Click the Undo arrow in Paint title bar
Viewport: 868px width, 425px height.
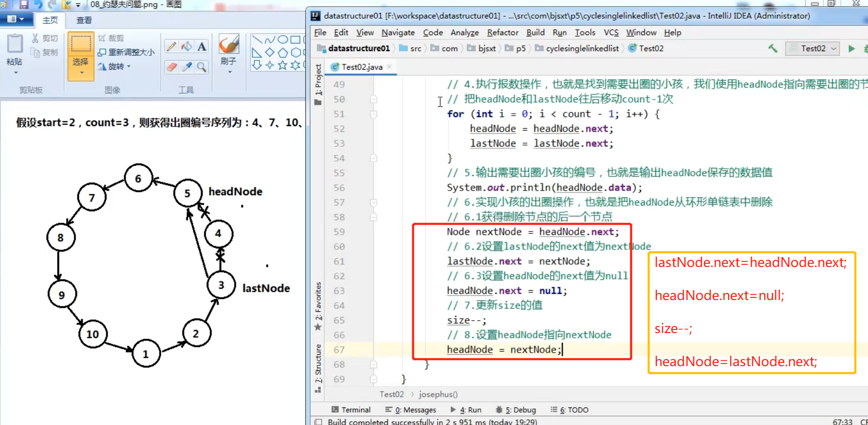(38, 5)
